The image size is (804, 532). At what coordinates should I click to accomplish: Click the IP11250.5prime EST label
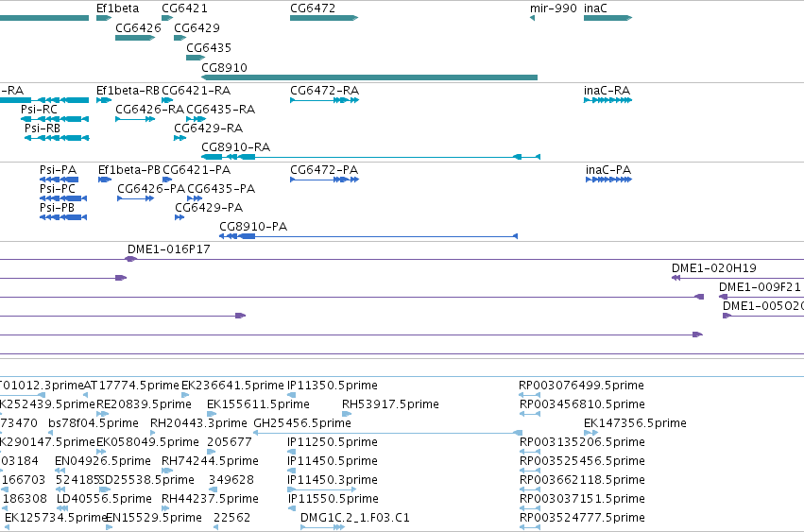click(x=333, y=442)
